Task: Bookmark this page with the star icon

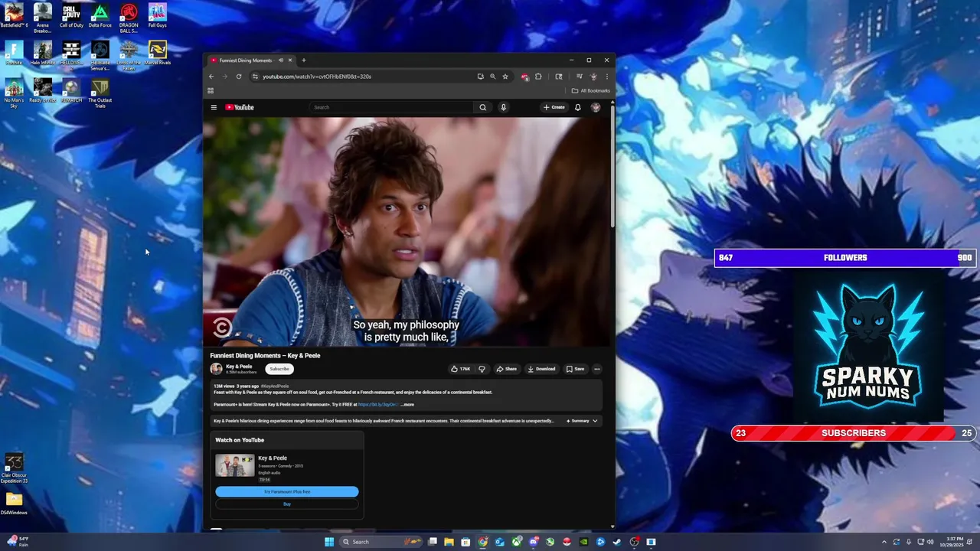Action: [505, 77]
